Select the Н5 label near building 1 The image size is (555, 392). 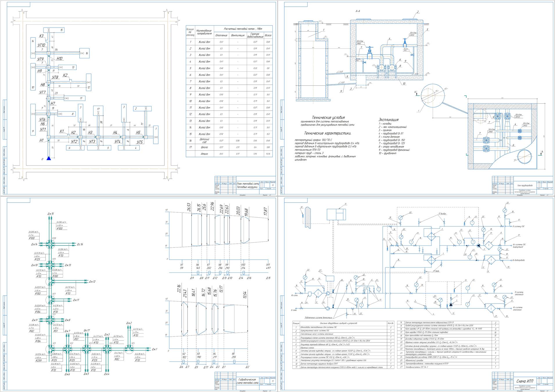(138, 132)
